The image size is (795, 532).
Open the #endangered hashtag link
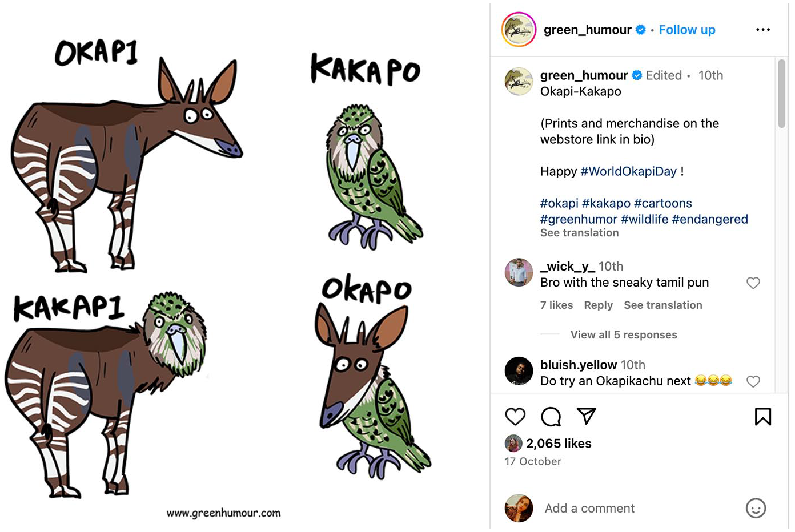pyautogui.click(x=710, y=219)
